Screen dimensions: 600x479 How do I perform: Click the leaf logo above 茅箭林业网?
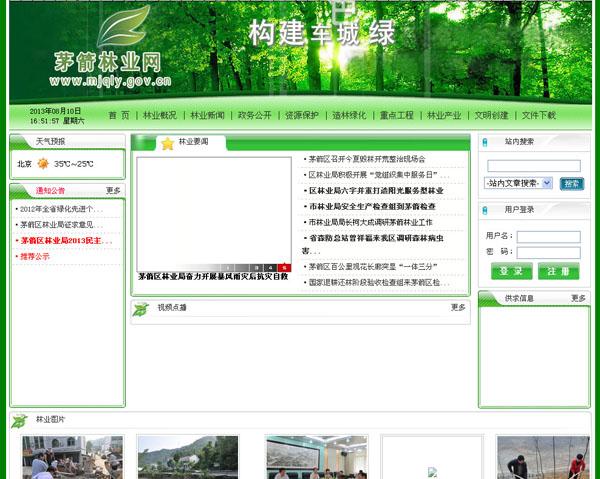[124, 28]
